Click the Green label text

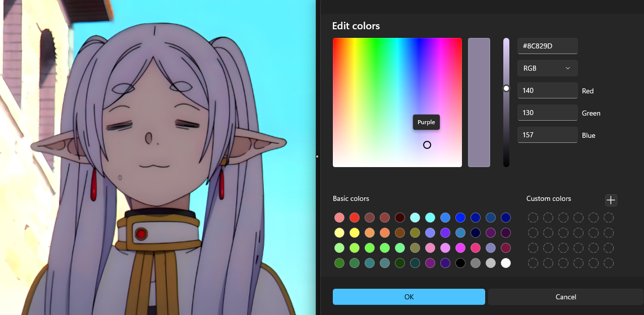(x=591, y=113)
